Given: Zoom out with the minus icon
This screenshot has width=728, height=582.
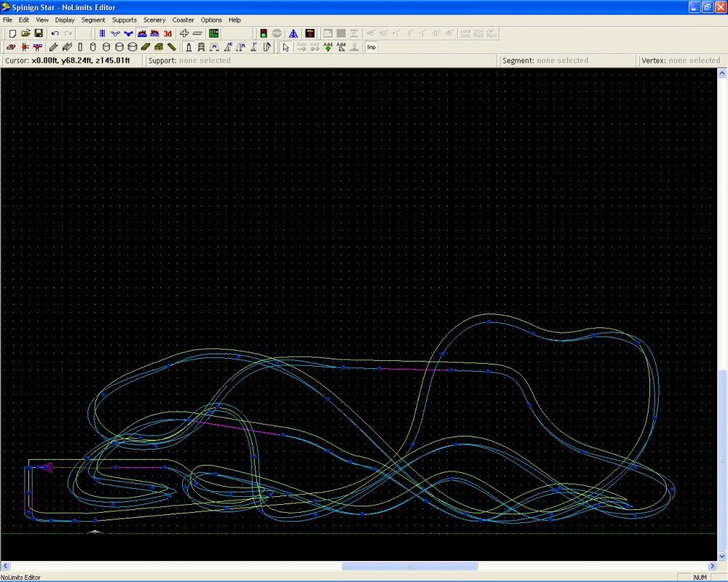Looking at the screenshot, I should 197,33.
